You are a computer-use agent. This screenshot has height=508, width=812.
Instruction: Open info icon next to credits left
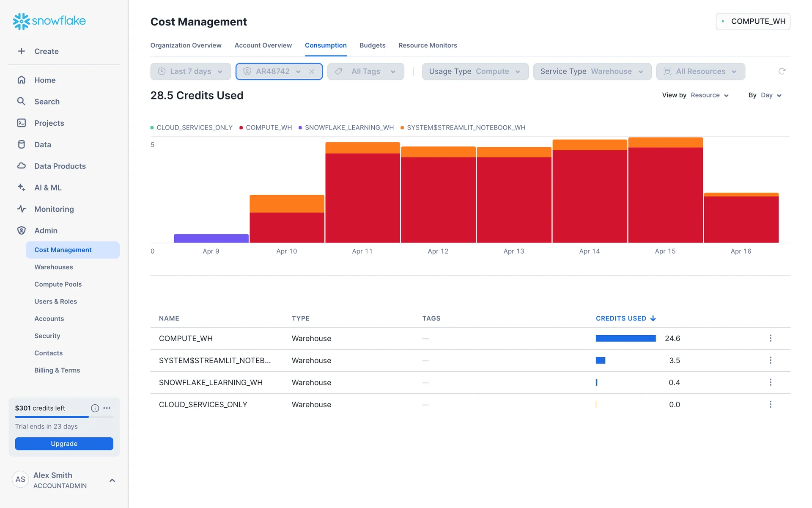tap(95, 408)
